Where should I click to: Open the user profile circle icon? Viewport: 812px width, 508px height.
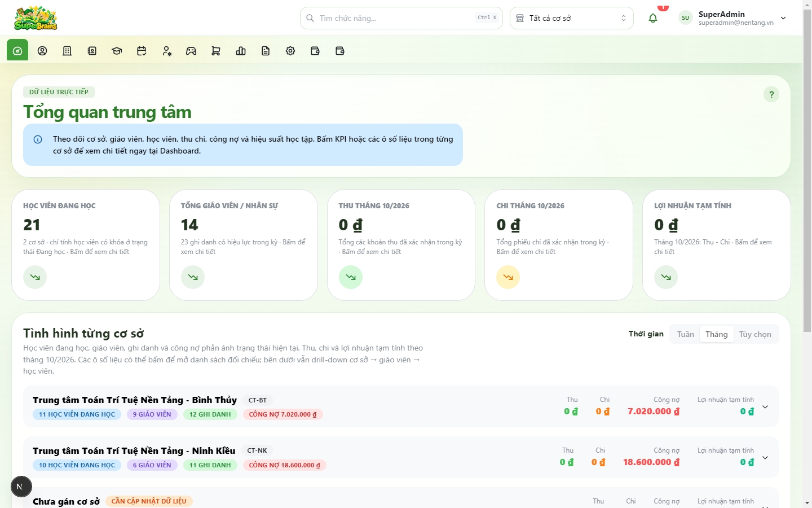click(x=42, y=51)
